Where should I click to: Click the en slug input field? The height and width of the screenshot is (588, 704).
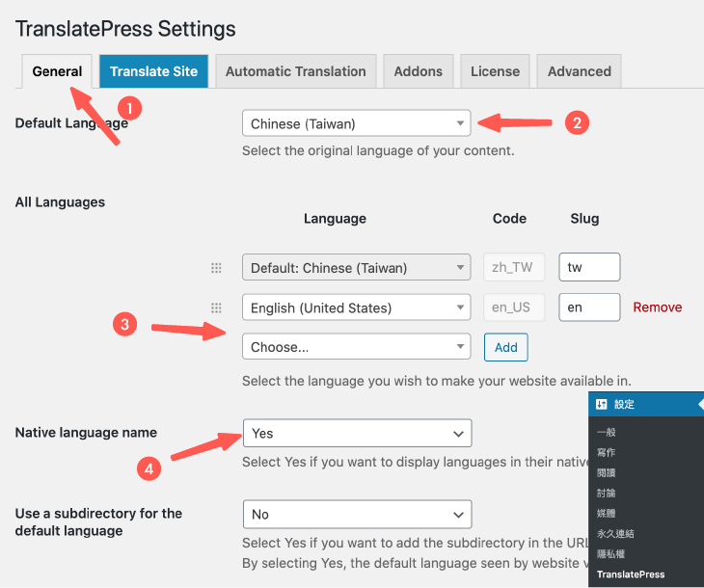pyautogui.click(x=589, y=307)
